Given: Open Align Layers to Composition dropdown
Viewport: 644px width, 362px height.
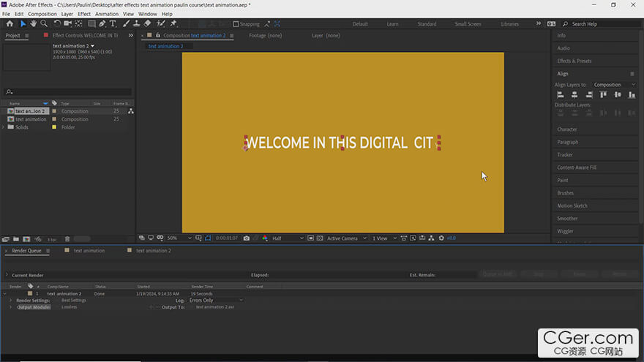Looking at the screenshot, I should pyautogui.click(x=615, y=85).
